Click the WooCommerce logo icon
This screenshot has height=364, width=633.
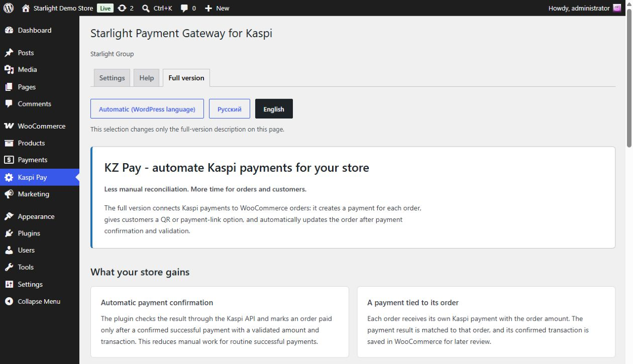point(9,126)
